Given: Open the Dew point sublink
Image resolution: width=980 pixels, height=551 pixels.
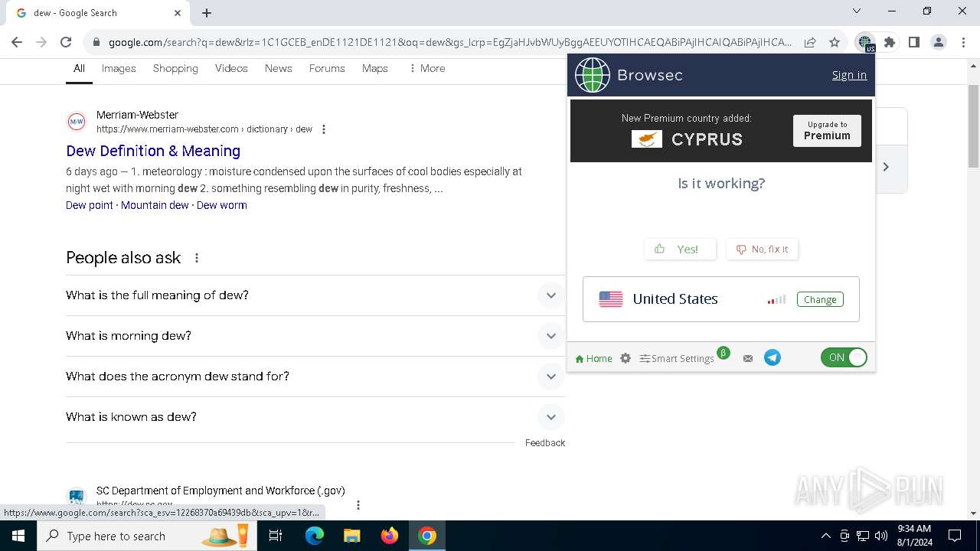Looking at the screenshot, I should point(90,205).
